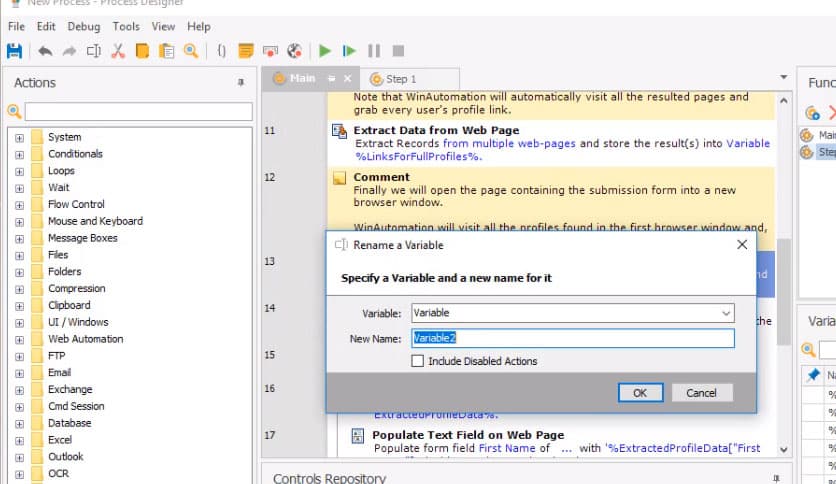
Task: Open the Variable dropdown in Rename dialog
Action: tap(726, 313)
